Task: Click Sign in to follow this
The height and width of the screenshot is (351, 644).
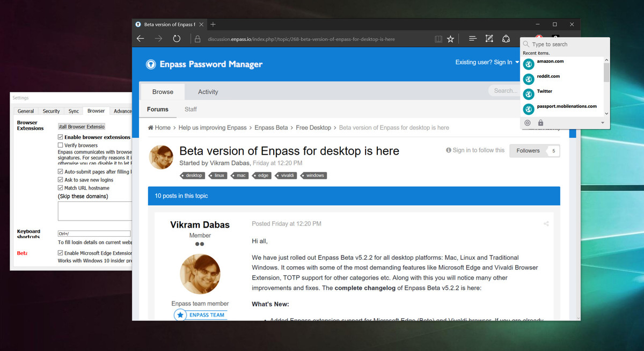Action: [x=475, y=150]
